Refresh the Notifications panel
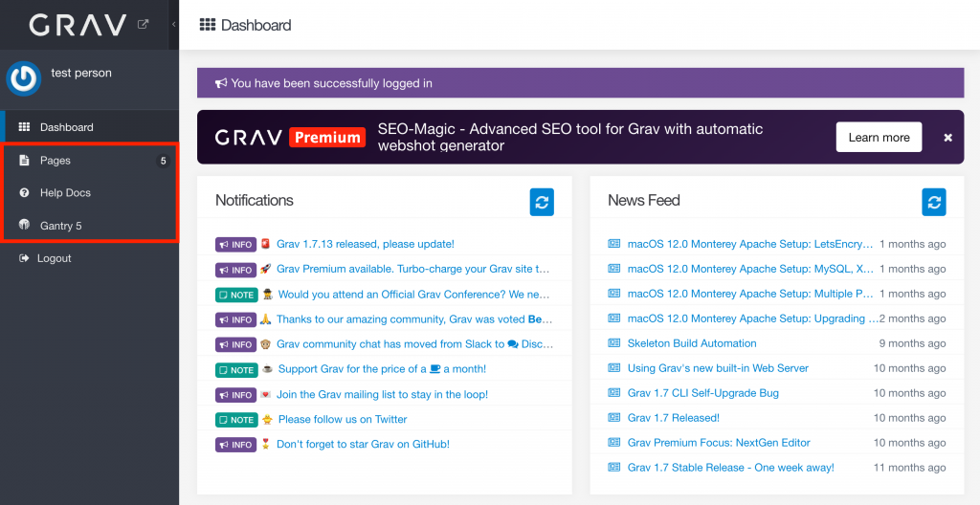Image resolution: width=980 pixels, height=505 pixels. [x=542, y=202]
